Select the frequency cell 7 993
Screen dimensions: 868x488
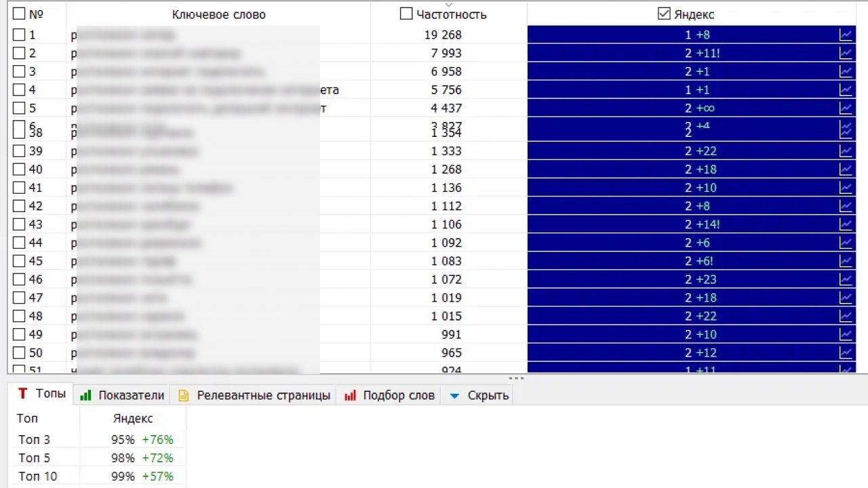pyautogui.click(x=446, y=53)
